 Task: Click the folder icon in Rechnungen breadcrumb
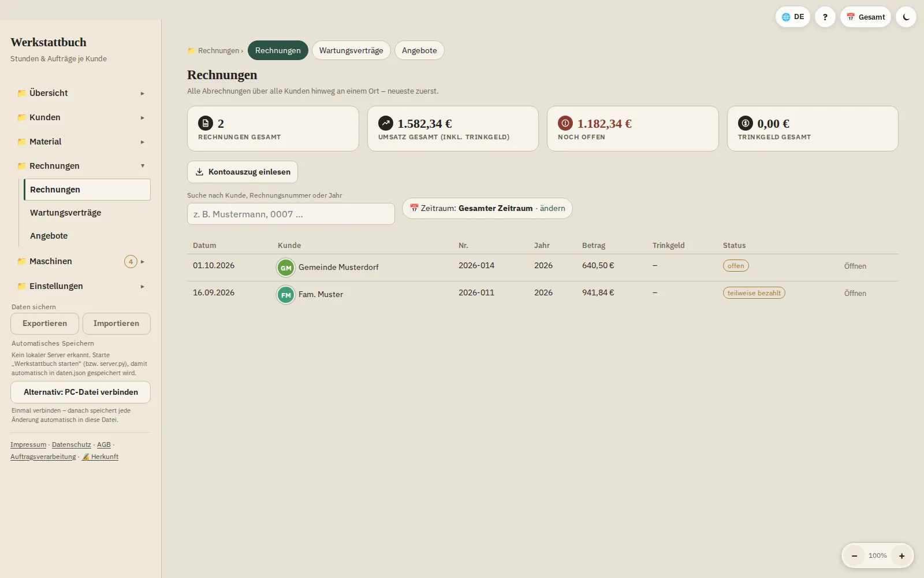(191, 51)
